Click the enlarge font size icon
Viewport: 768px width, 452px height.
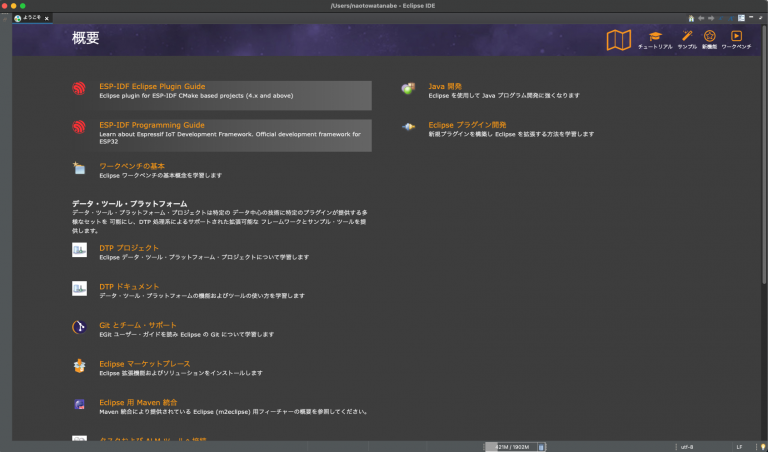731,18
